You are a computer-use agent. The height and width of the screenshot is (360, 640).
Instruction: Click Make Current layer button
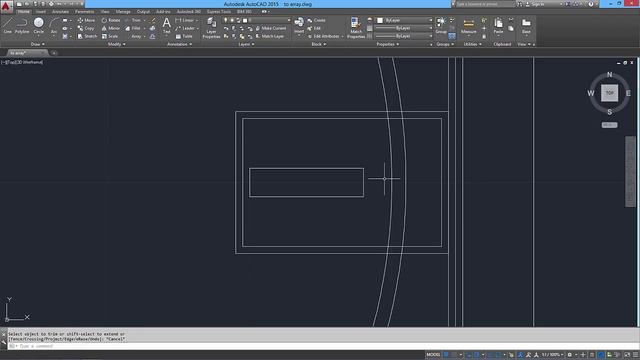point(271,28)
